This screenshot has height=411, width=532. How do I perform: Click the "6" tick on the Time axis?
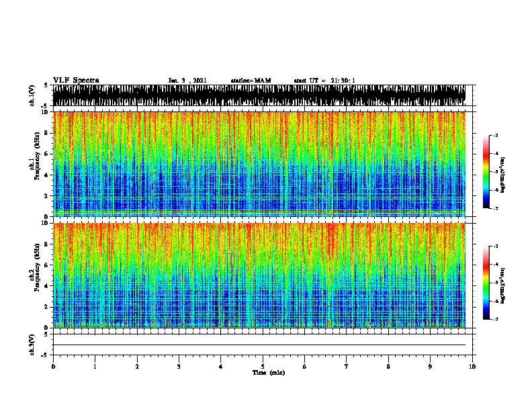(305, 367)
